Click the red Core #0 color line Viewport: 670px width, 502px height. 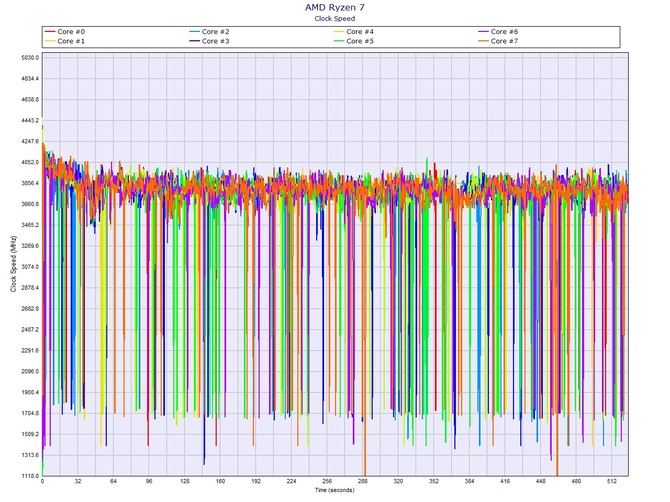coord(50,32)
